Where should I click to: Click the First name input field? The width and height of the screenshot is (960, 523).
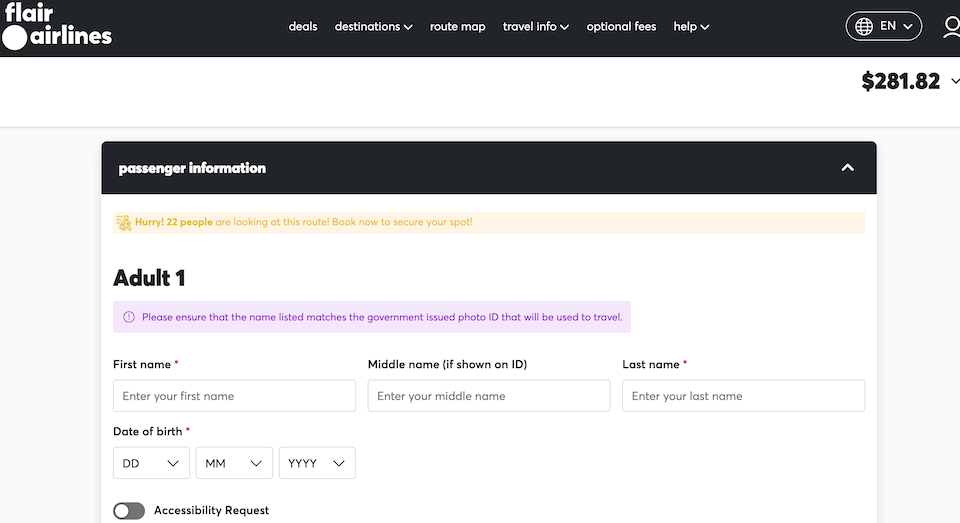point(234,396)
